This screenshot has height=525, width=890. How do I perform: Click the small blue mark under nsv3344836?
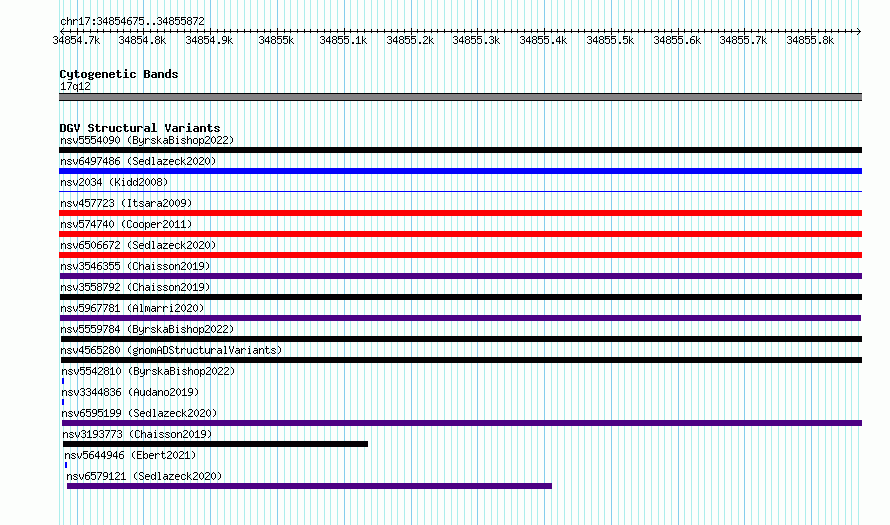pos(63,402)
